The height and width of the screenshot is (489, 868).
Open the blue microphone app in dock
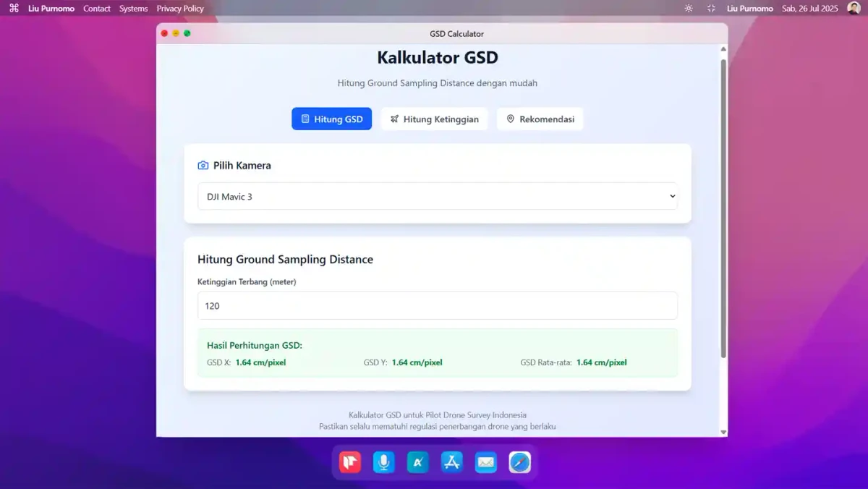tap(383, 462)
